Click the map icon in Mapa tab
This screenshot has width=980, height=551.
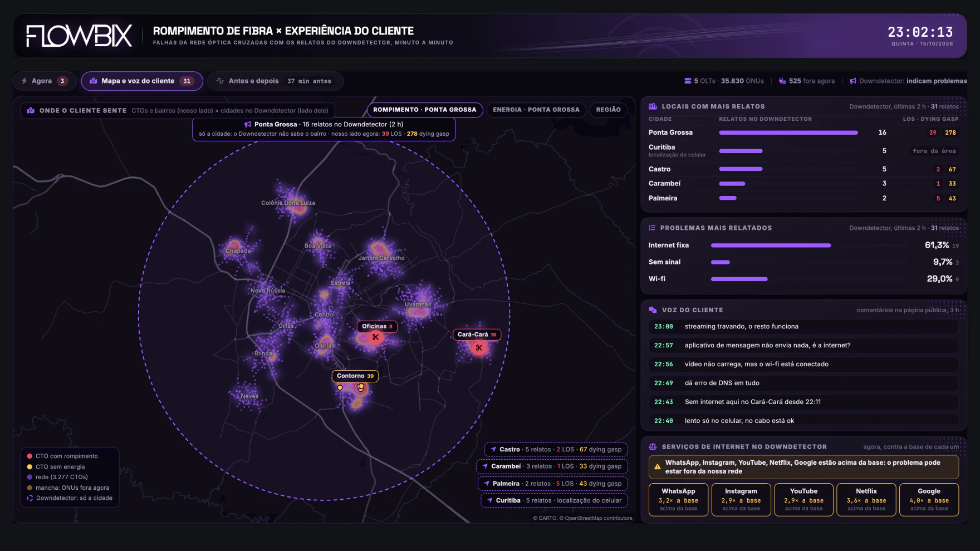(x=94, y=81)
